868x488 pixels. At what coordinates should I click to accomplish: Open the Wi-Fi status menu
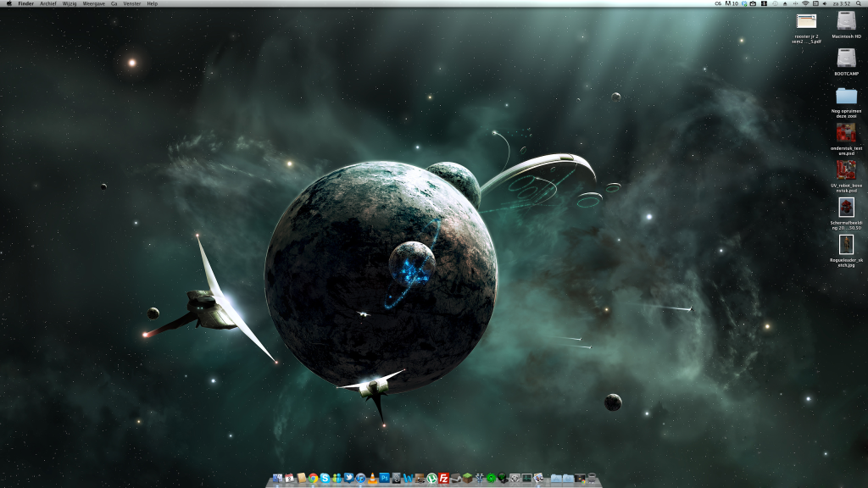click(805, 3)
